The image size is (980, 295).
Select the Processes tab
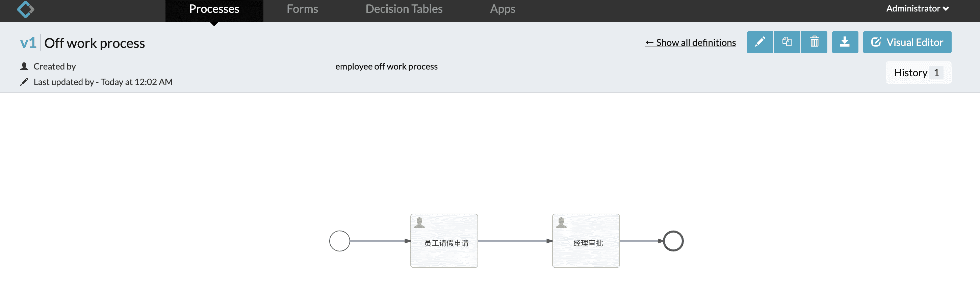[x=214, y=9]
